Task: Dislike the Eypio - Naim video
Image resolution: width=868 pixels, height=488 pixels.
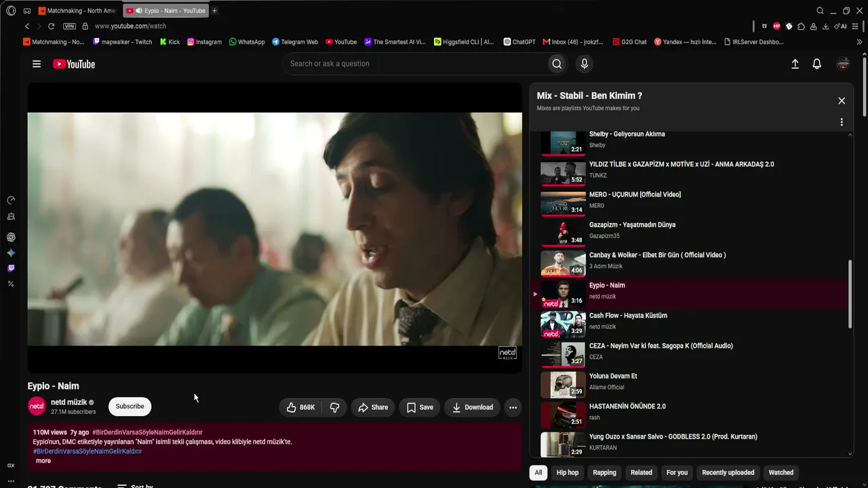Action: tap(334, 407)
